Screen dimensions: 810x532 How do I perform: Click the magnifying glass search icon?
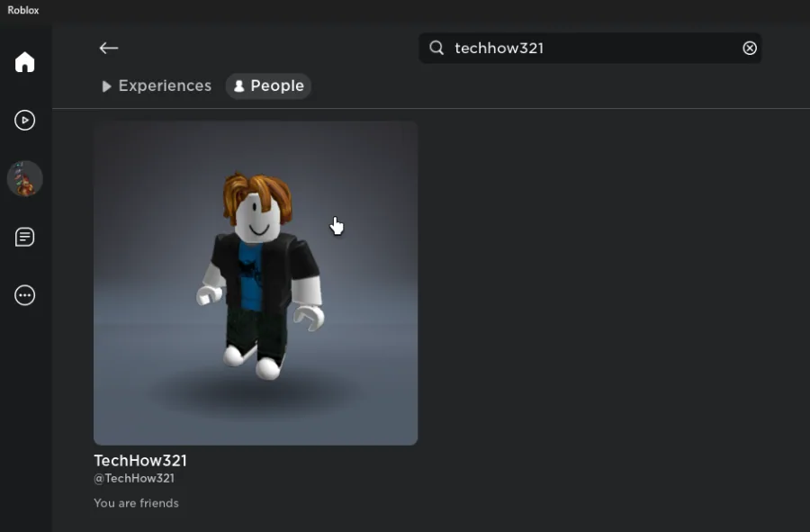click(x=436, y=48)
